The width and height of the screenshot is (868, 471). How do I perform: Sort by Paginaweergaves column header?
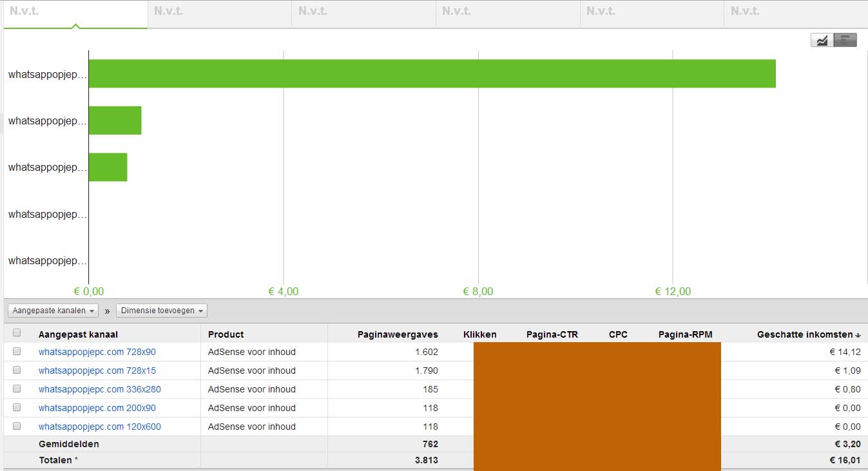(398, 334)
